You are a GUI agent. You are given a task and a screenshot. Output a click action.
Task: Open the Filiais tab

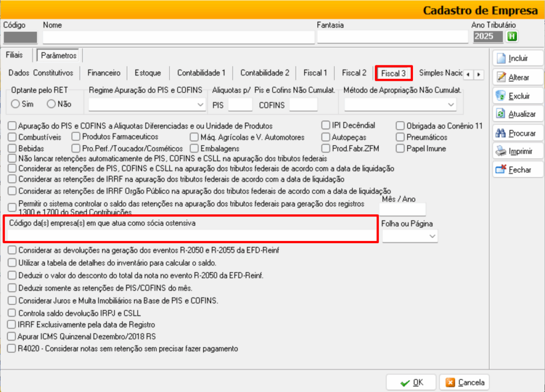pos(14,55)
